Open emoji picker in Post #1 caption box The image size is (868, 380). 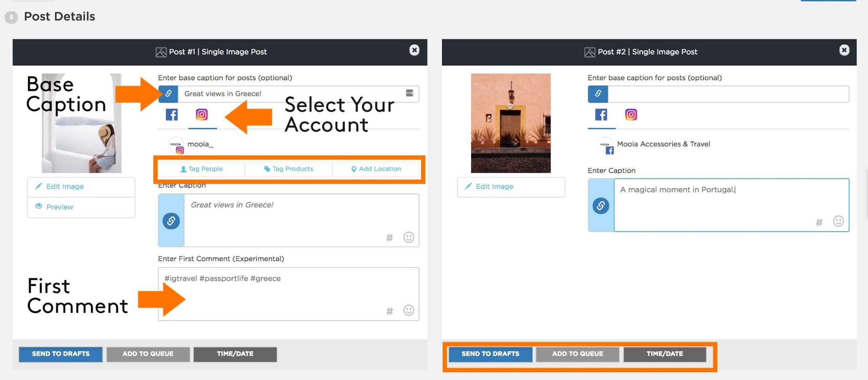pos(409,237)
